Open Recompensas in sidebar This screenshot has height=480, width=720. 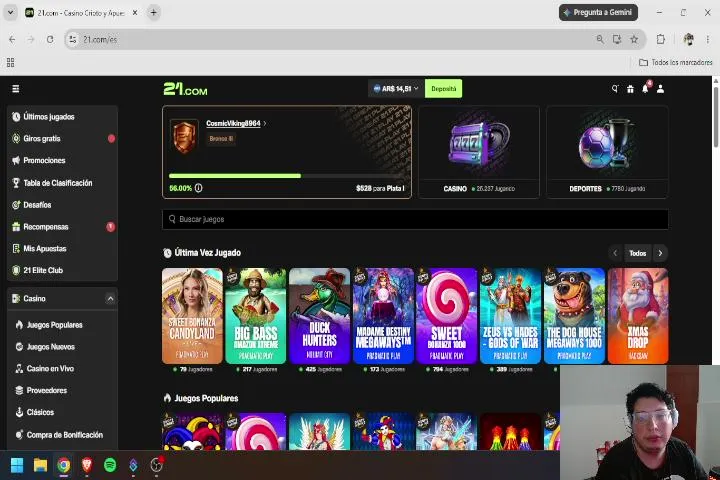point(62,226)
